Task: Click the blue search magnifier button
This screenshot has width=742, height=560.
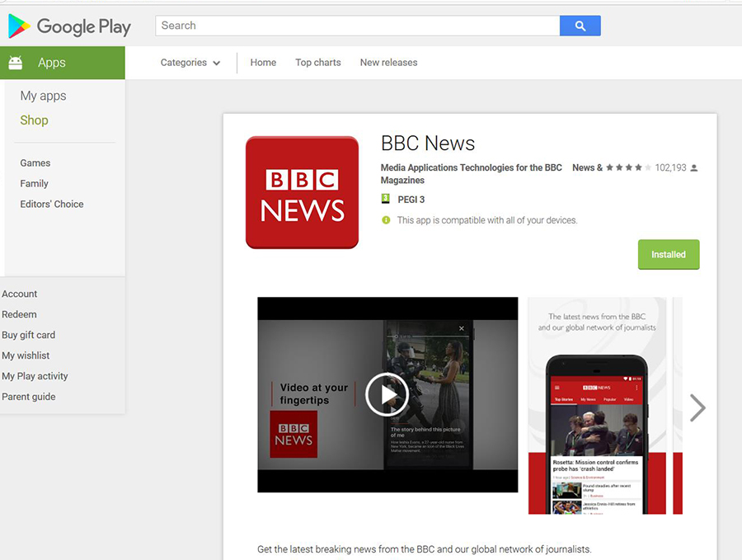Action: coord(580,26)
